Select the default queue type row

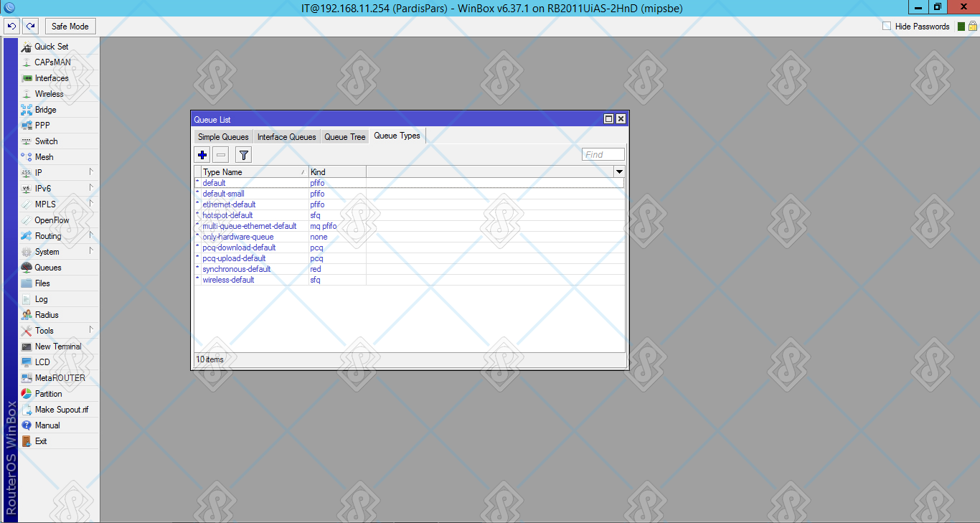tap(409, 183)
